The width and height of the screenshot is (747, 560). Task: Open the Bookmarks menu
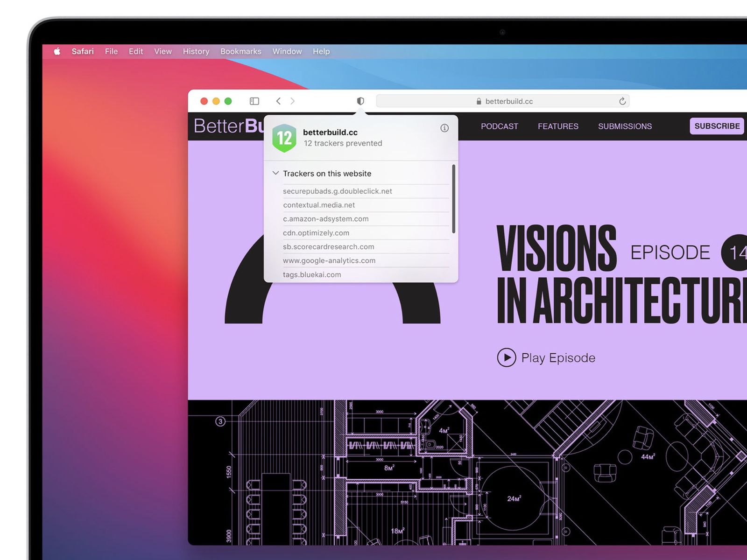pyautogui.click(x=240, y=51)
